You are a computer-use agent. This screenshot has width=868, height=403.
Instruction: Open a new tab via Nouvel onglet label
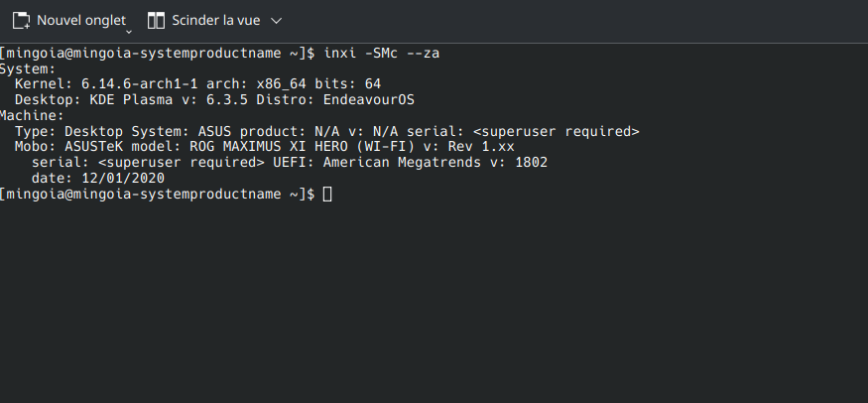[x=81, y=21]
